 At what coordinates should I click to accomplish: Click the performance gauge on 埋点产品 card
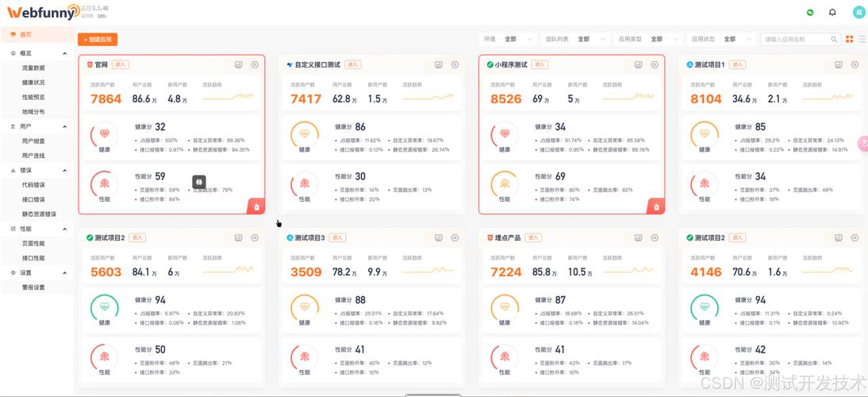(x=505, y=358)
